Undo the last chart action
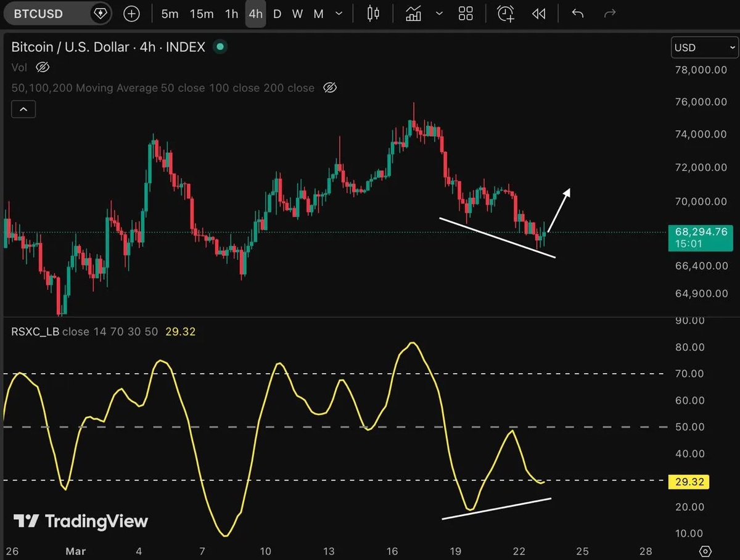 click(x=577, y=14)
